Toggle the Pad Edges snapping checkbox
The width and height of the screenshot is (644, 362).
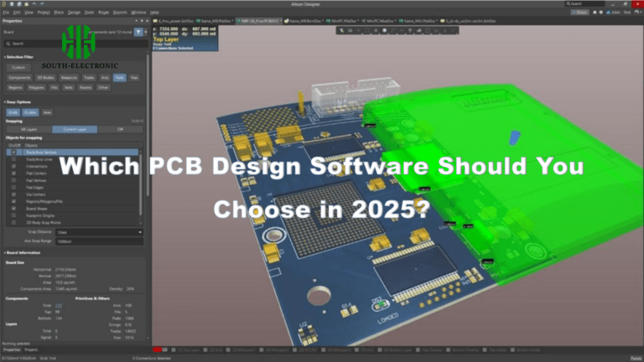tap(13, 187)
